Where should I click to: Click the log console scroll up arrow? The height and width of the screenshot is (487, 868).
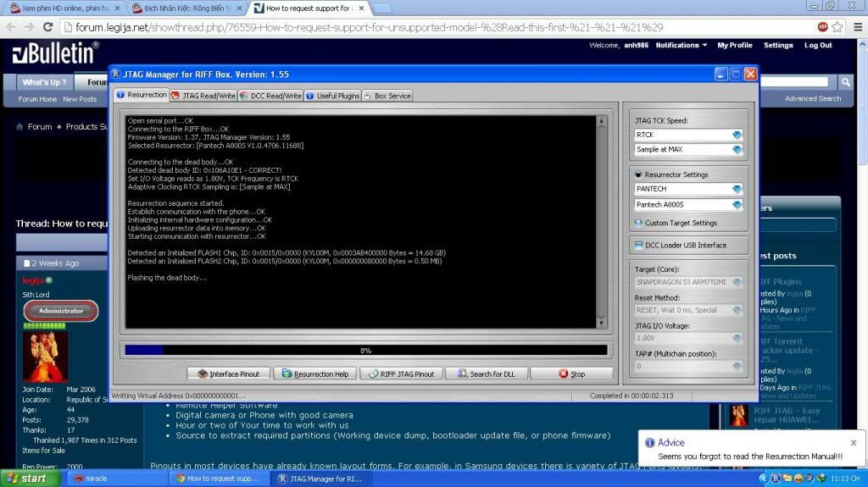(602, 120)
